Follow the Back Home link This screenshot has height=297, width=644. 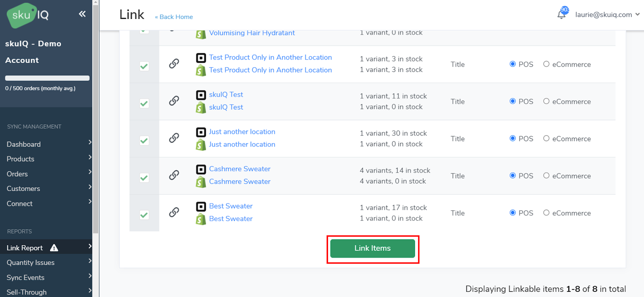(174, 17)
